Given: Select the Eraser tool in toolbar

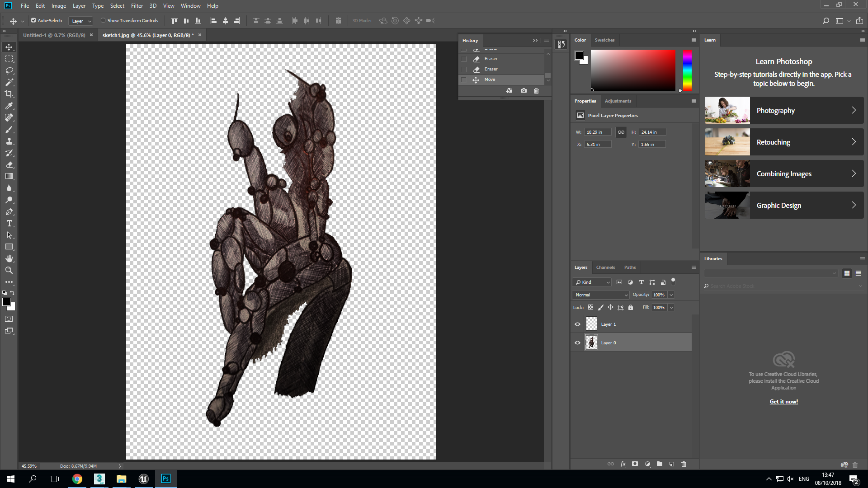Looking at the screenshot, I should [9, 164].
